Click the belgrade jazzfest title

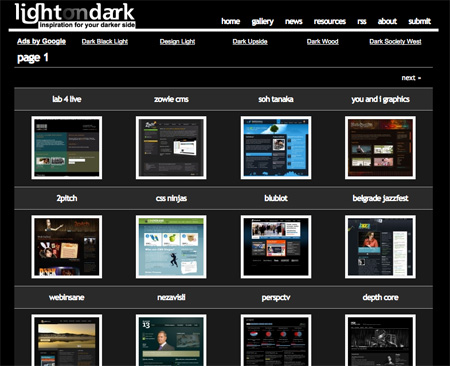coord(380,198)
